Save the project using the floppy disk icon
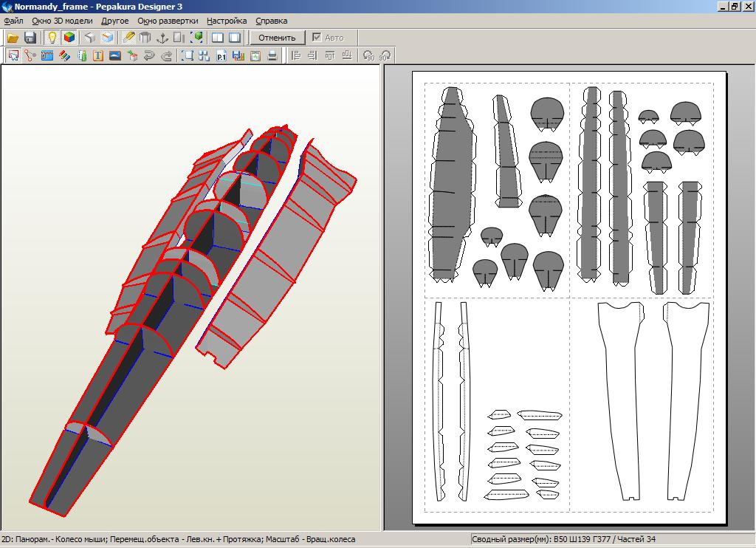The width and height of the screenshot is (756, 548). tap(30, 38)
